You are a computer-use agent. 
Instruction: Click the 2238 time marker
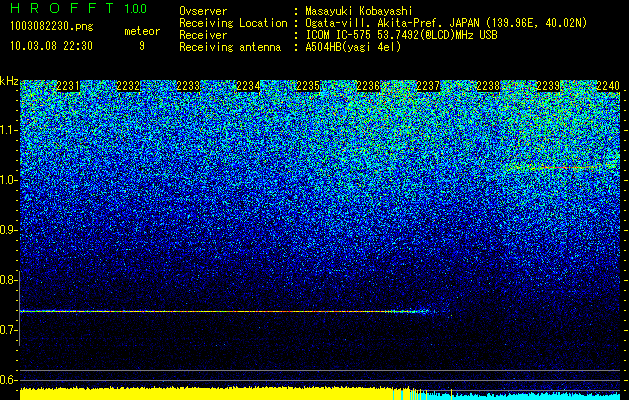pyautogui.click(x=488, y=85)
